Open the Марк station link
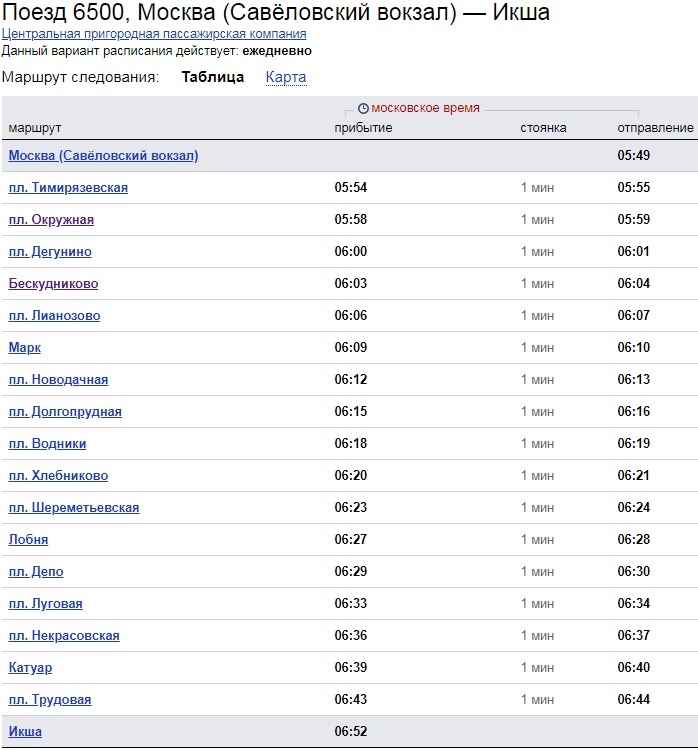 (24, 348)
